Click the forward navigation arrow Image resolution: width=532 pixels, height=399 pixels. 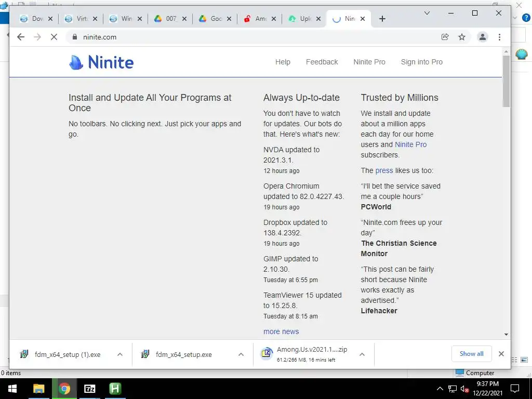click(37, 37)
